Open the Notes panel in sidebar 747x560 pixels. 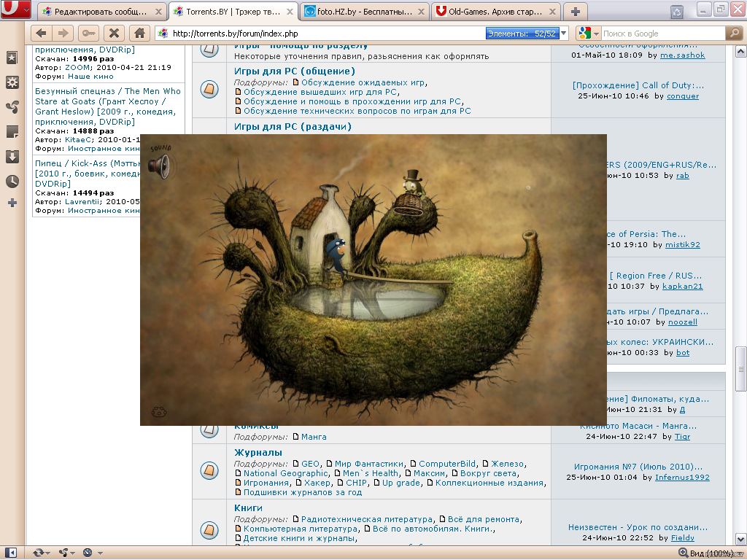point(12,132)
